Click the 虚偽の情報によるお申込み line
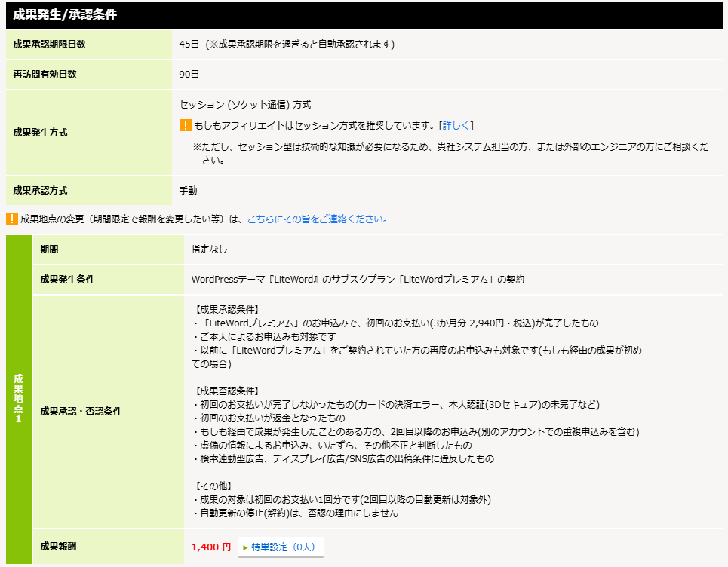This screenshot has width=728, height=567. click(333, 446)
